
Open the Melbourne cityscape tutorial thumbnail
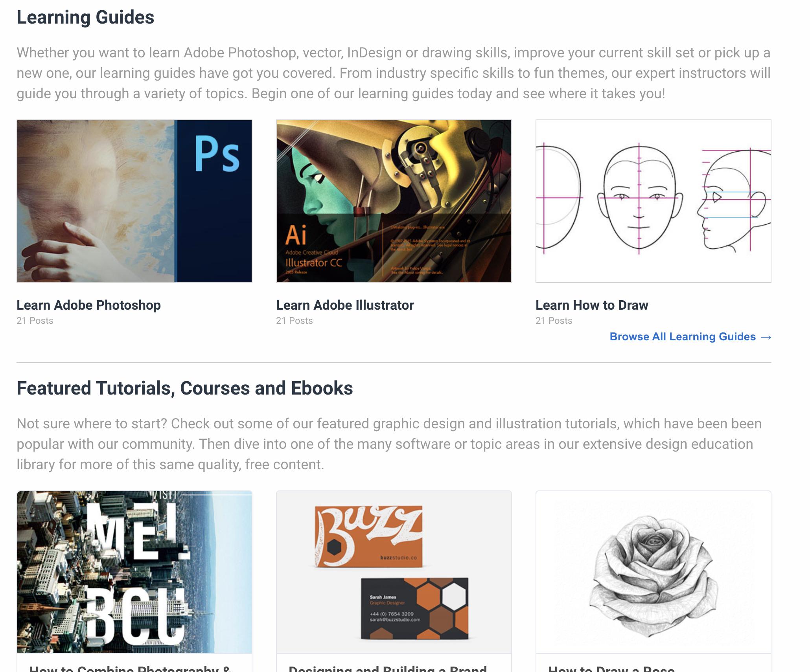(134, 572)
